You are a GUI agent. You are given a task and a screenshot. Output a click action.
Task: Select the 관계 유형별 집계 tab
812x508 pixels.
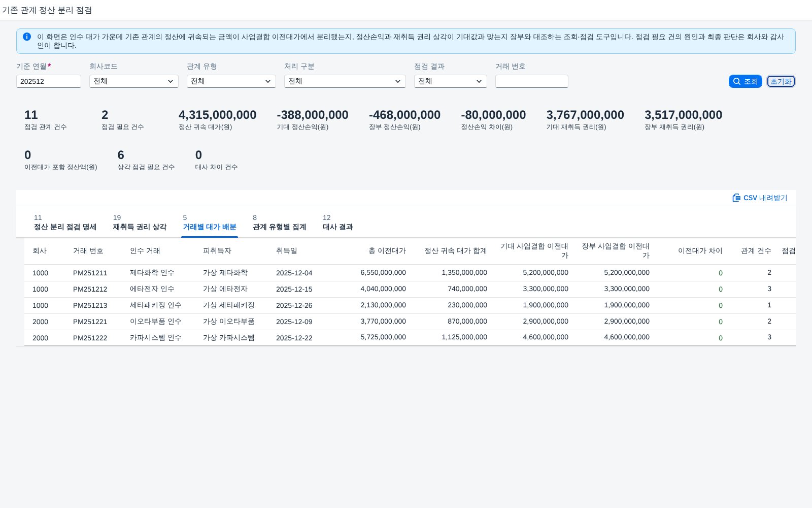(x=280, y=223)
